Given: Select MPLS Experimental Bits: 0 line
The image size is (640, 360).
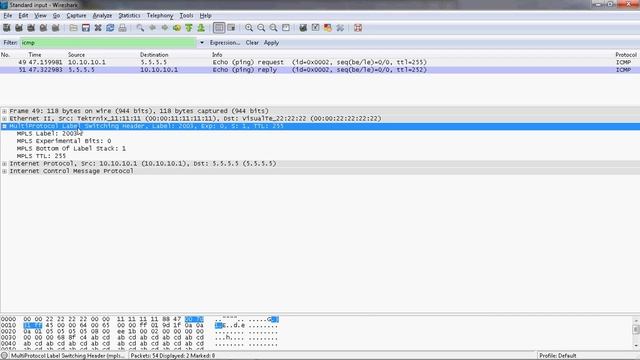Looking at the screenshot, I should click(x=64, y=141).
